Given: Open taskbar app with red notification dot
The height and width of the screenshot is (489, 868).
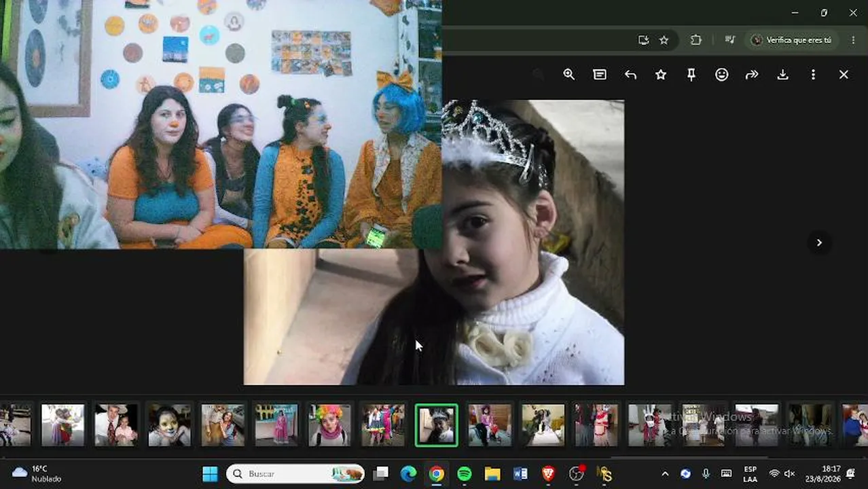Looking at the screenshot, I should click(577, 473).
